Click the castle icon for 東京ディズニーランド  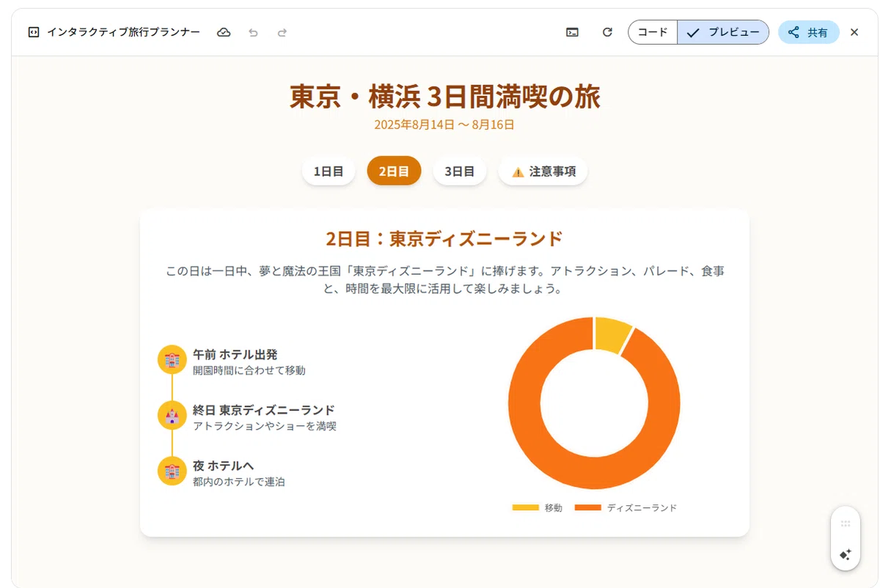click(172, 416)
